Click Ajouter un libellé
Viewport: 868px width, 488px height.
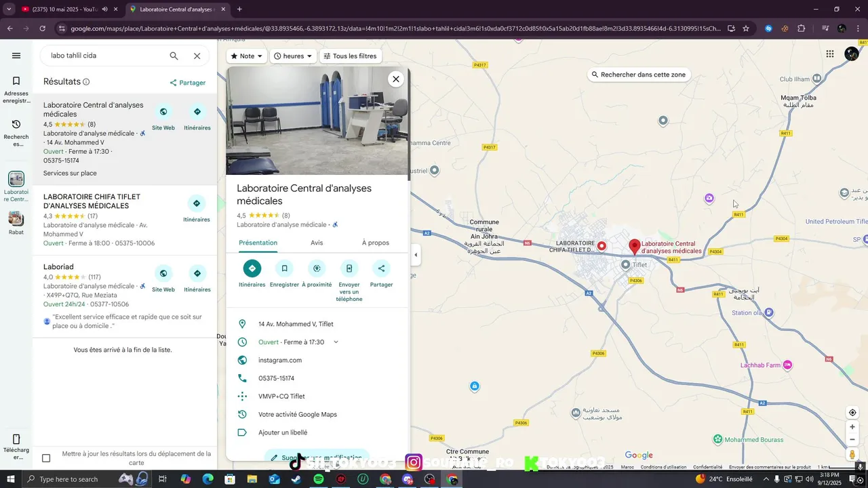pos(283,432)
